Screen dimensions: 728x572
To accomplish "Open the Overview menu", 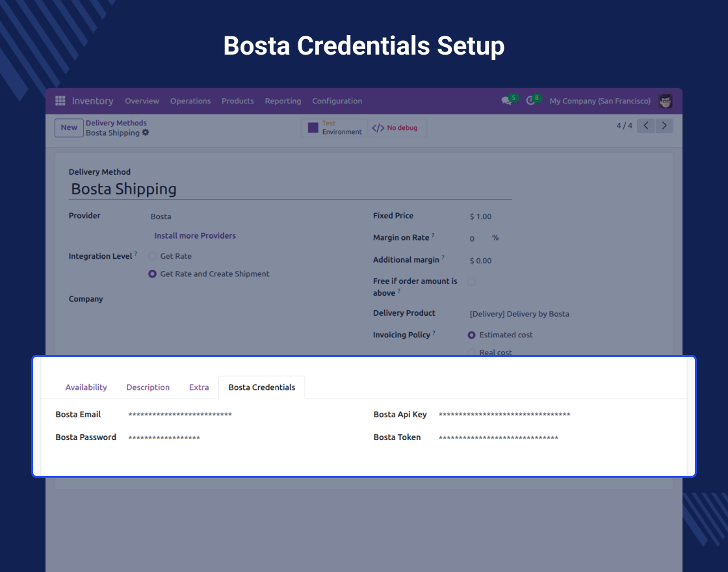I will click(142, 101).
